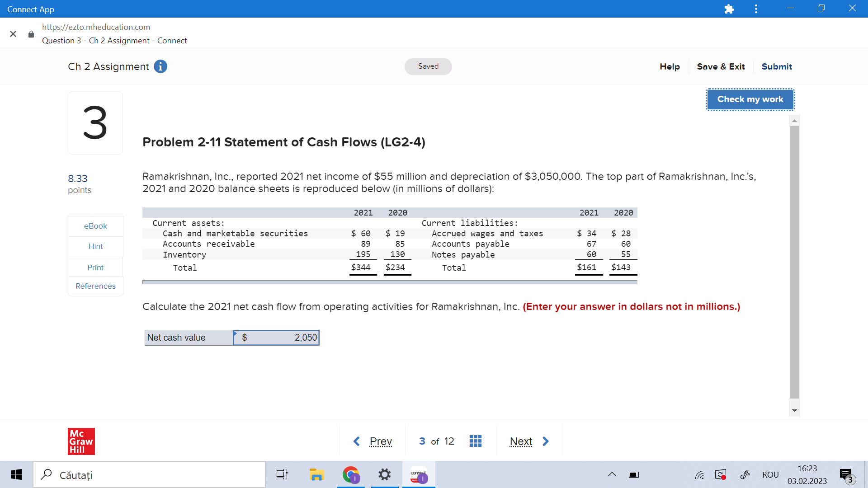Click the Prev chevron arrow

pyautogui.click(x=357, y=441)
